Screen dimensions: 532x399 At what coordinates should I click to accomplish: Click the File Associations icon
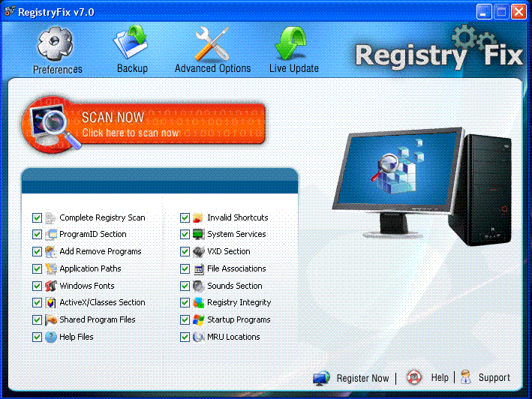[x=198, y=268]
